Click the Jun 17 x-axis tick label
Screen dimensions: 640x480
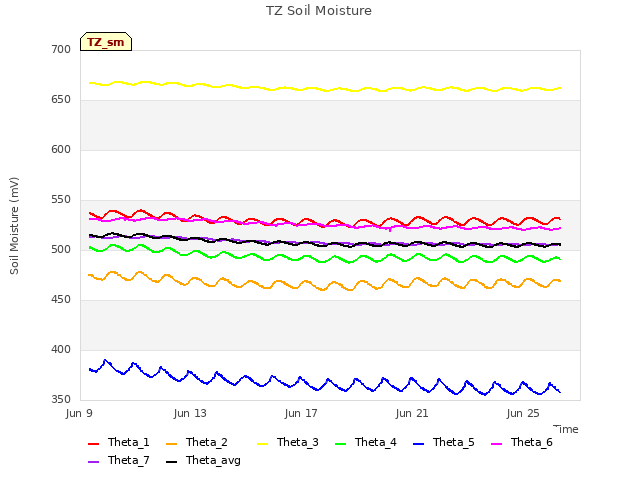point(301,413)
